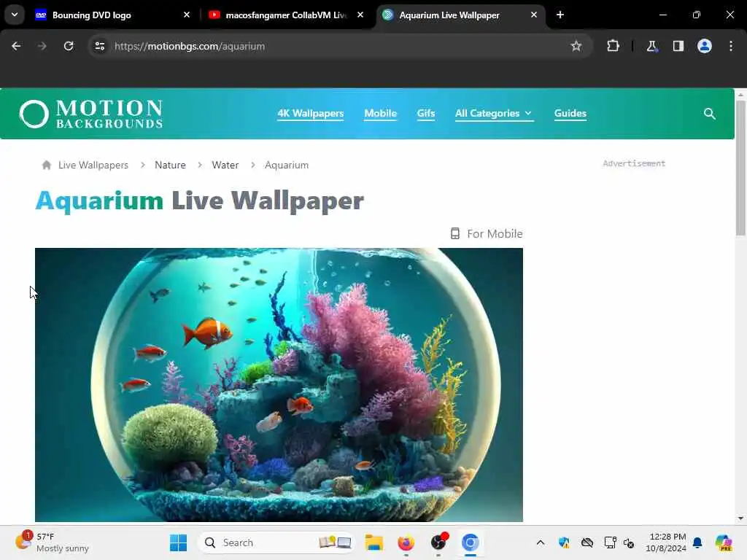Click the network display tray icon
The image size is (747, 560).
point(611,542)
